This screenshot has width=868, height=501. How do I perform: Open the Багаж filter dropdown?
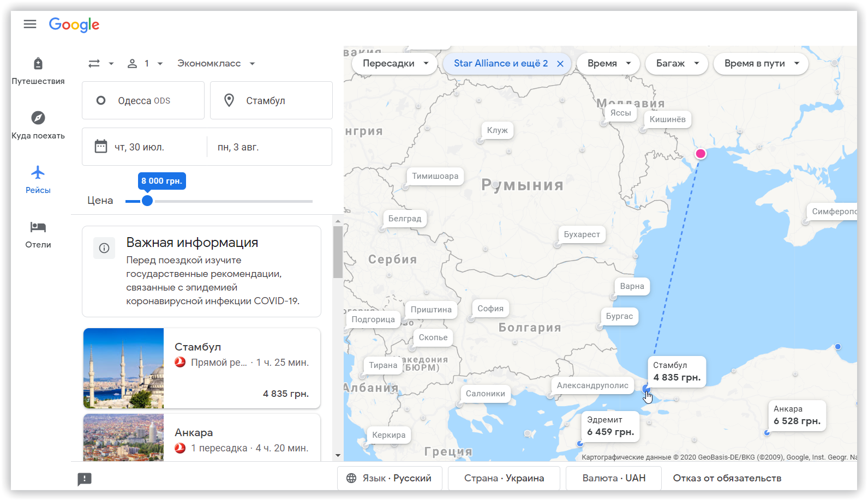tap(677, 63)
